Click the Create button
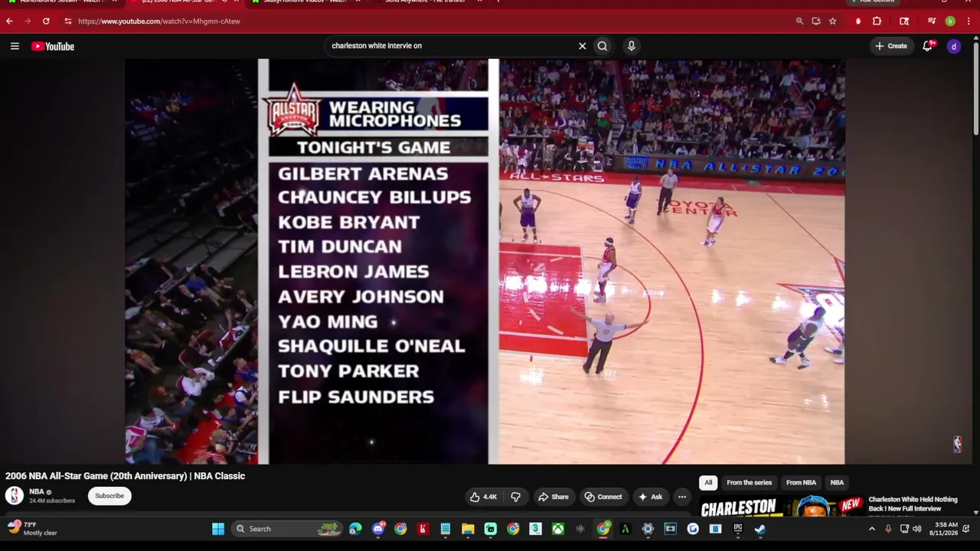The image size is (980, 551). click(891, 46)
